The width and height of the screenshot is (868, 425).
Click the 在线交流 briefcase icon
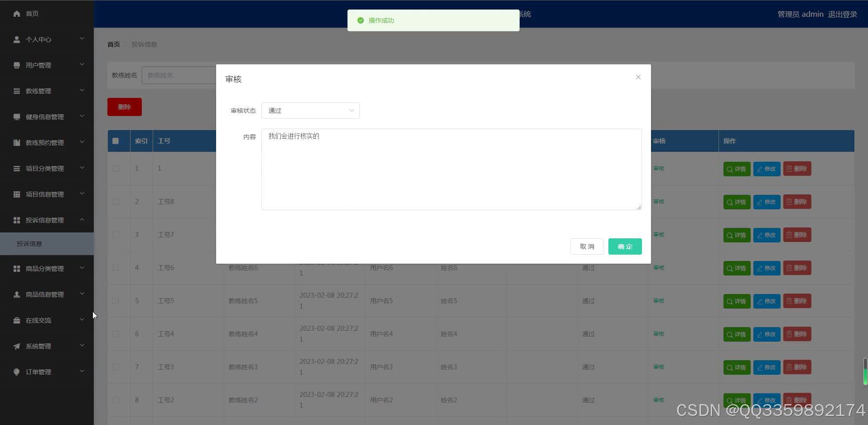pos(17,320)
